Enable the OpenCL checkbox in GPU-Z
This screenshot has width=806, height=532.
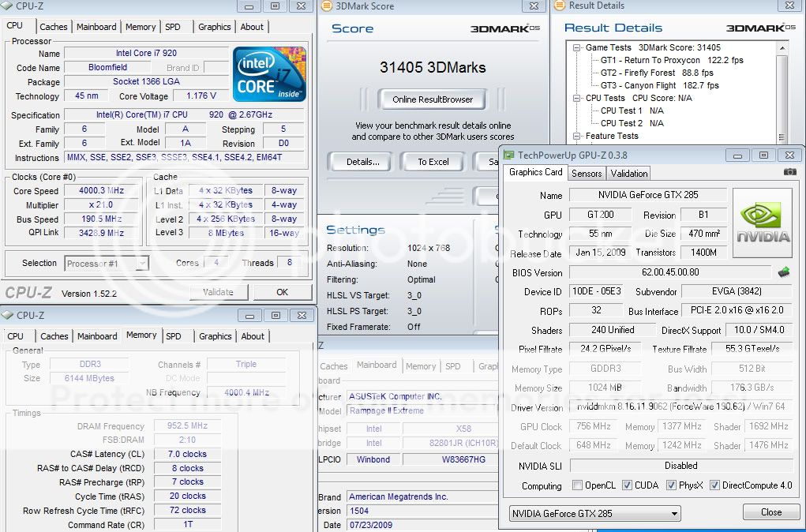pyautogui.click(x=577, y=485)
